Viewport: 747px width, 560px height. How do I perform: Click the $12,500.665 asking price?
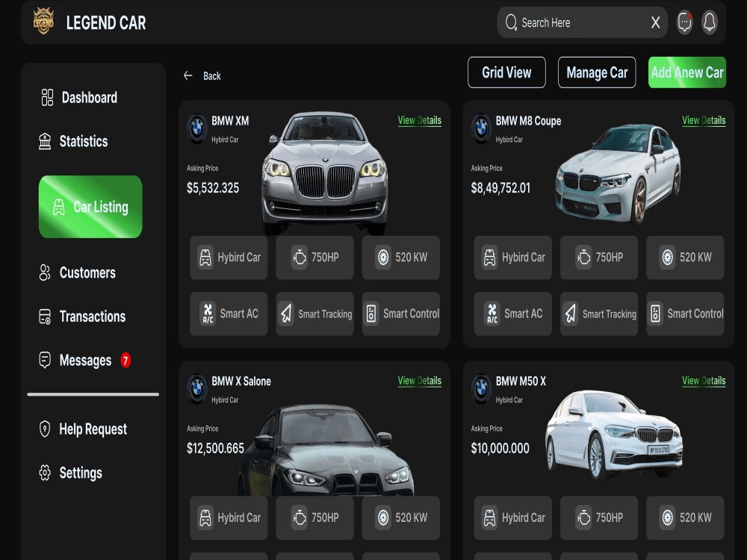pos(215,449)
